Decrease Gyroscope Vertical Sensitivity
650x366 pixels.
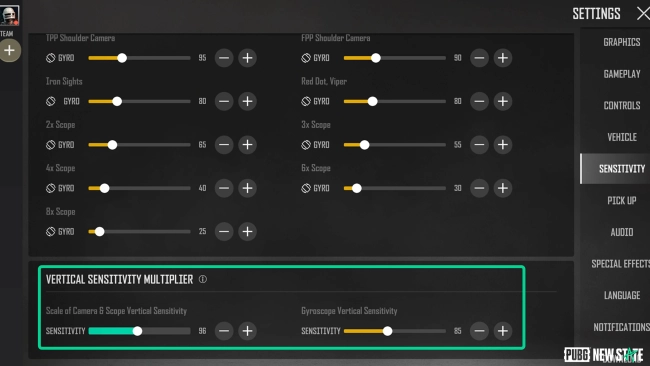pyautogui.click(x=479, y=331)
